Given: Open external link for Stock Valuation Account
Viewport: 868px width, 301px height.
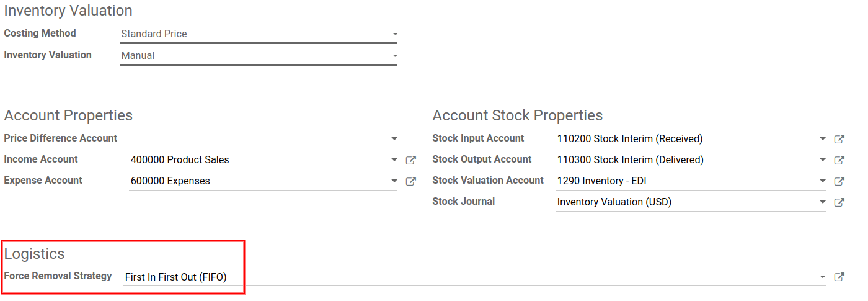Looking at the screenshot, I should (839, 181).
